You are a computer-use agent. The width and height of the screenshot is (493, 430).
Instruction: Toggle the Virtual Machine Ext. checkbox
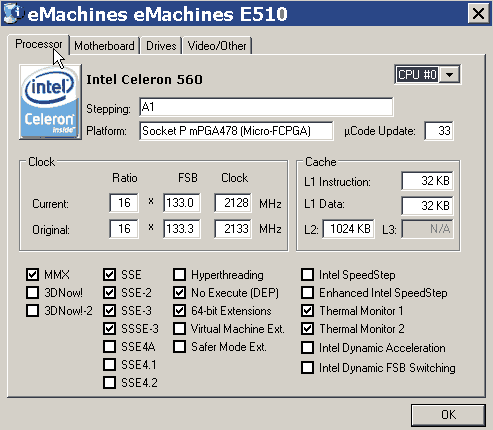179,329
